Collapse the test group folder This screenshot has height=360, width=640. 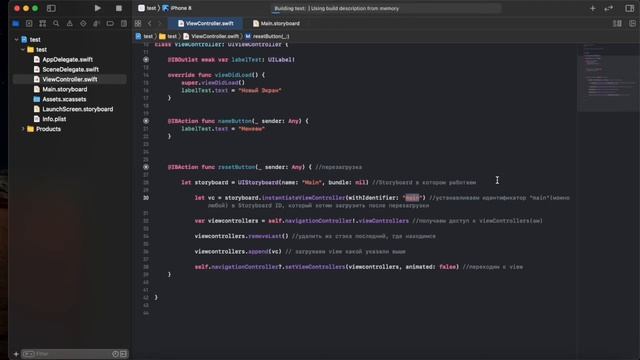point(23,49)
